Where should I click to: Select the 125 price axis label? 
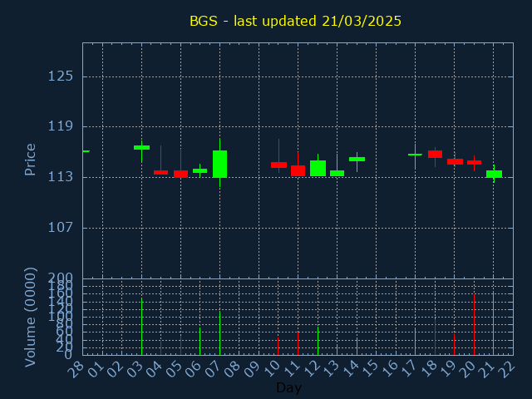click(x=61, y=76)
